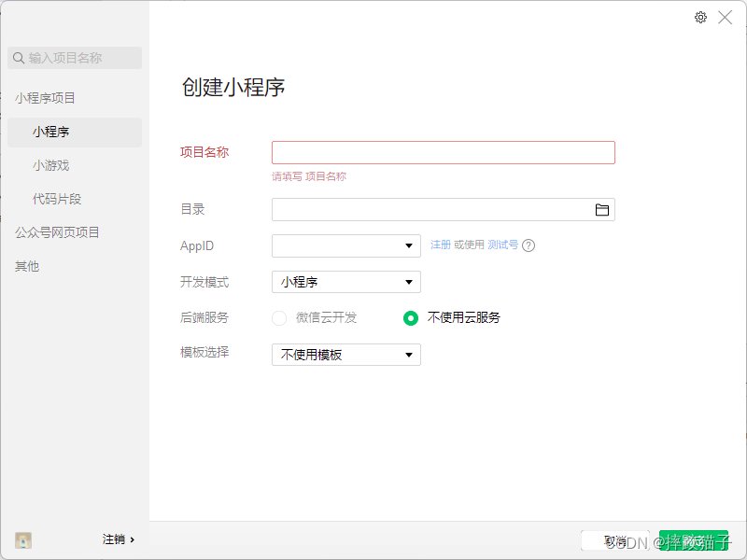Enable 不使用模板 template option
Viewport: 747px width, 560px height.
tap(345, 354)
